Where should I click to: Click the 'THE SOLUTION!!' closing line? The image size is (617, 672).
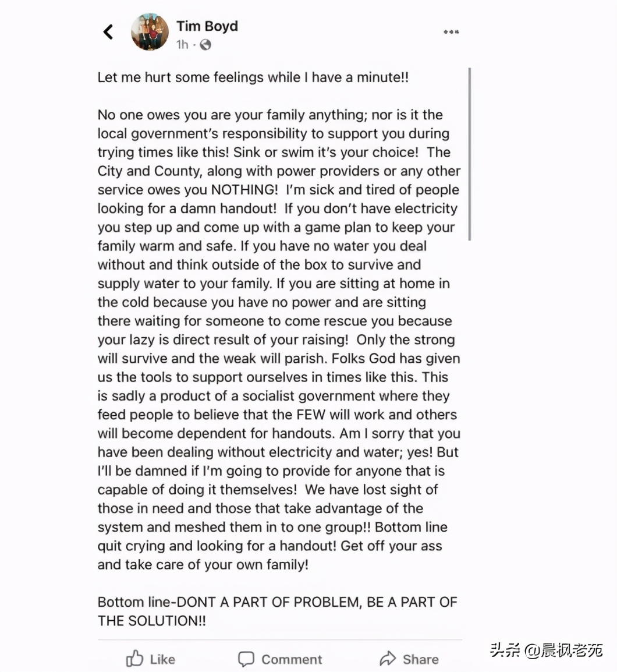(x=152, y=621)
